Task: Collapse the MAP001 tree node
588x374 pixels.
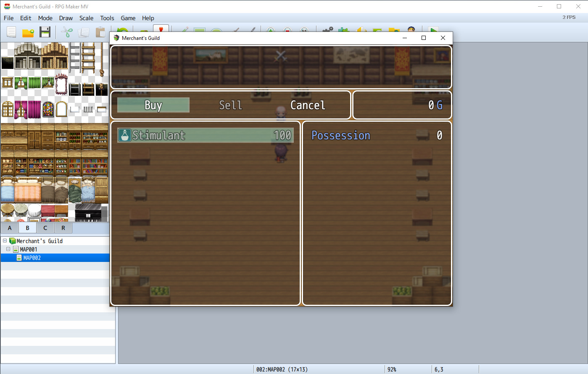Action: click(x=8, y=249)
